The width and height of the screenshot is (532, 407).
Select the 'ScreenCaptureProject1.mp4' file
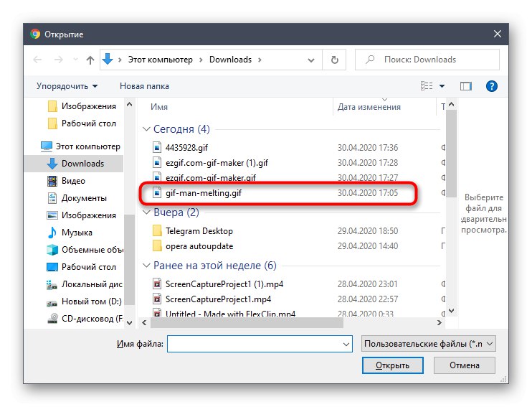point(218,299)
